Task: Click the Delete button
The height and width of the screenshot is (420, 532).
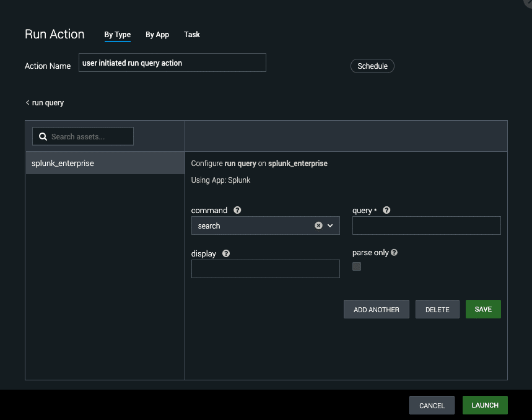Action: (437, 309)
